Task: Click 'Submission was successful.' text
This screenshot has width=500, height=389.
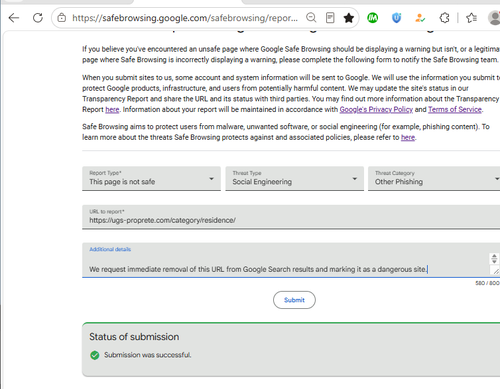Action: coord(148,355)
